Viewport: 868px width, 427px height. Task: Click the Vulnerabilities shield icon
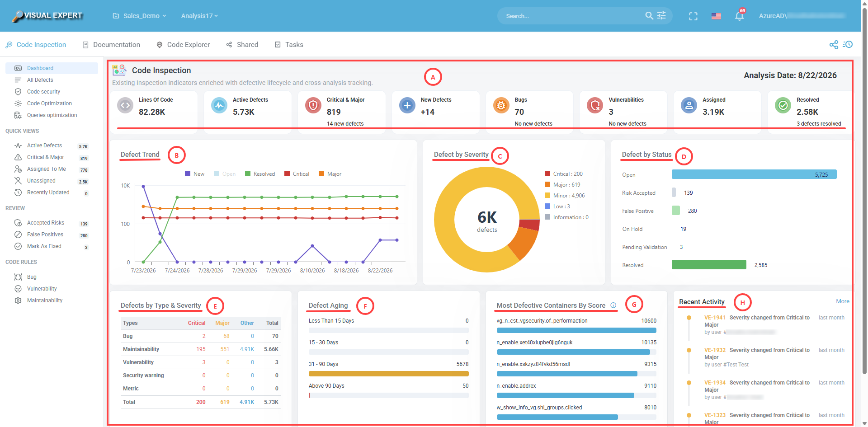tap(595, 105)
